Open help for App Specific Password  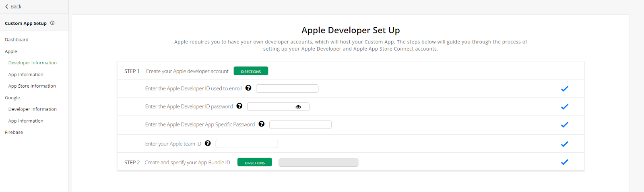coord(262,124)
